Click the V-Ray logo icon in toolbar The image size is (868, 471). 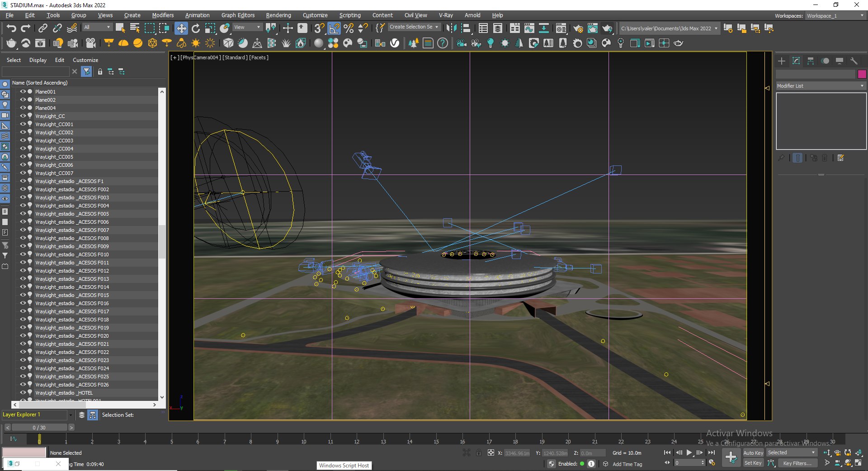pyautogui.click(x=395, y=43)
